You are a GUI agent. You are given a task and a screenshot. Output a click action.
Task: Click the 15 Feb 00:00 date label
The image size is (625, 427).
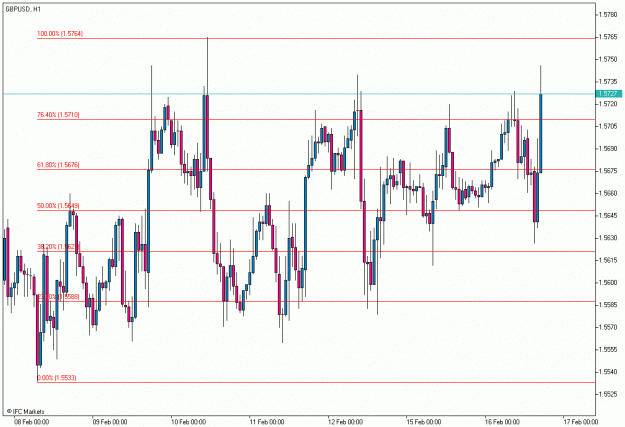pos(424,422)
